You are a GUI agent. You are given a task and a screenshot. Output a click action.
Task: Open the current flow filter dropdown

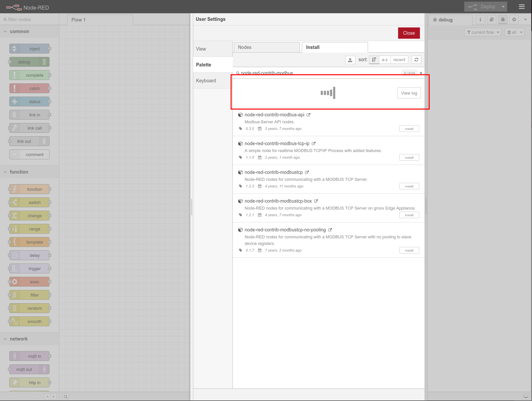[483, 32]
